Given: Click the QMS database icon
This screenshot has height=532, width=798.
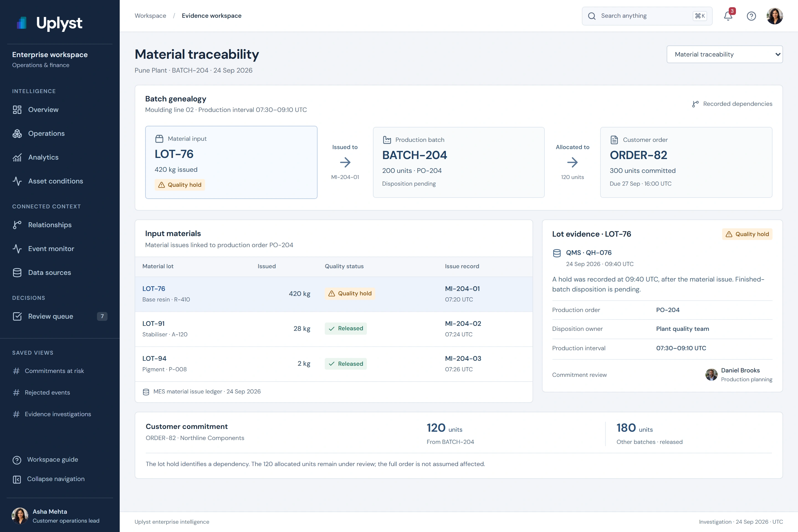Looking at the screenshot, I should coord(557,253).
